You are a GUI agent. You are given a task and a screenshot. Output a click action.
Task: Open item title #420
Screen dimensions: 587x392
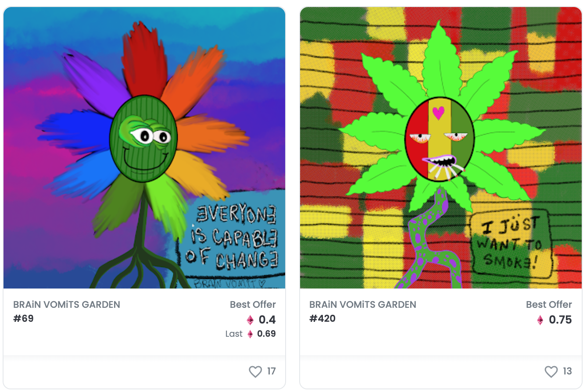[322, 319]
